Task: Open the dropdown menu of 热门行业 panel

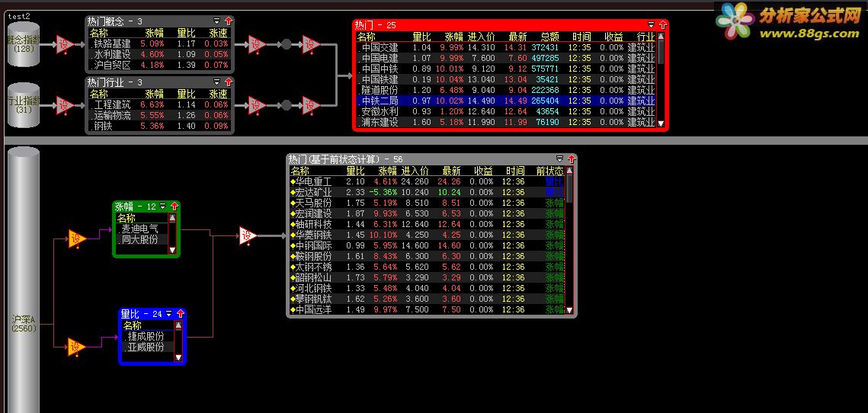Action: tap(217, 82)
